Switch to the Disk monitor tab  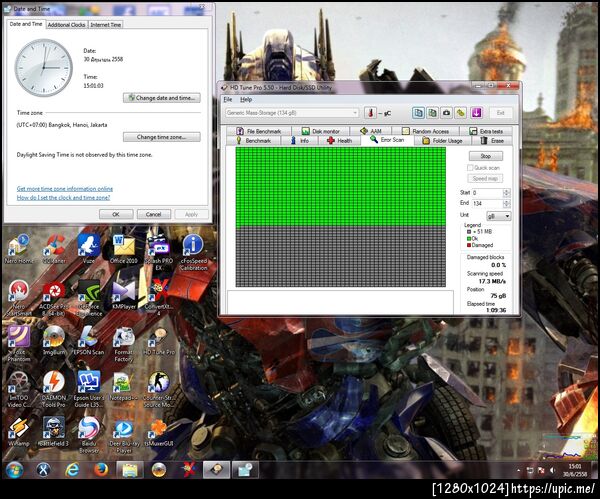[x=321, y=131]
